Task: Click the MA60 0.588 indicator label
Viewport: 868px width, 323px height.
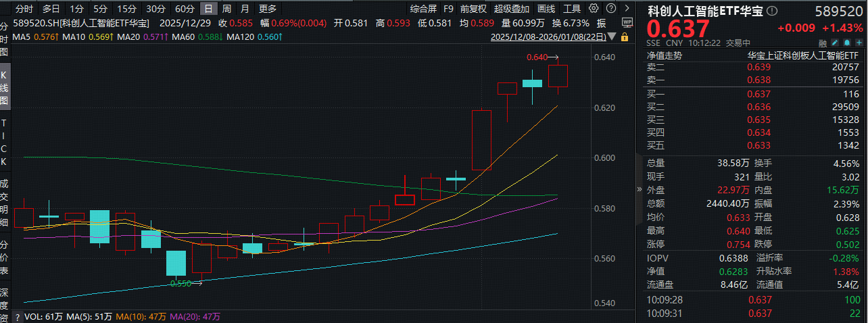Action: [x=197, y=36]
